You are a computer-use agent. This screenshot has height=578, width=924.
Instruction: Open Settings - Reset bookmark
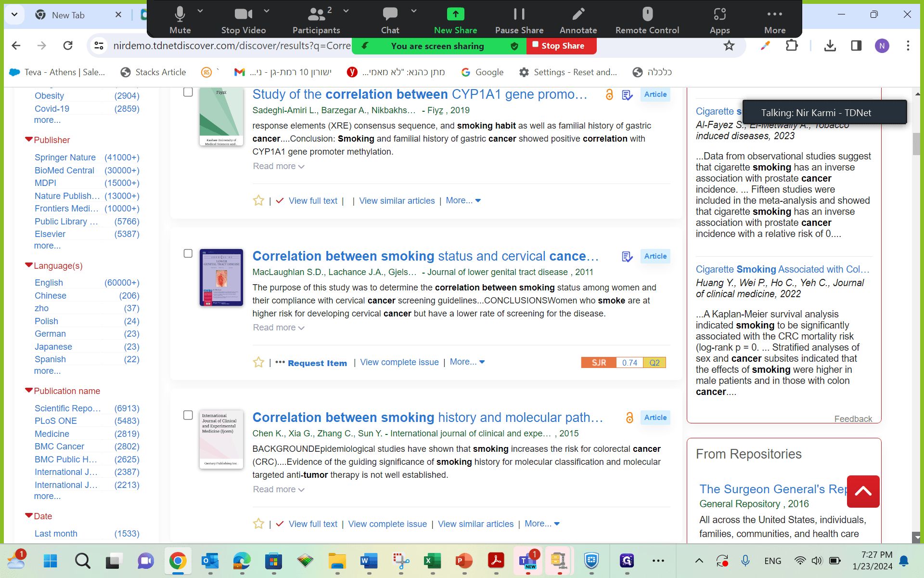click(x=568, y=72)
